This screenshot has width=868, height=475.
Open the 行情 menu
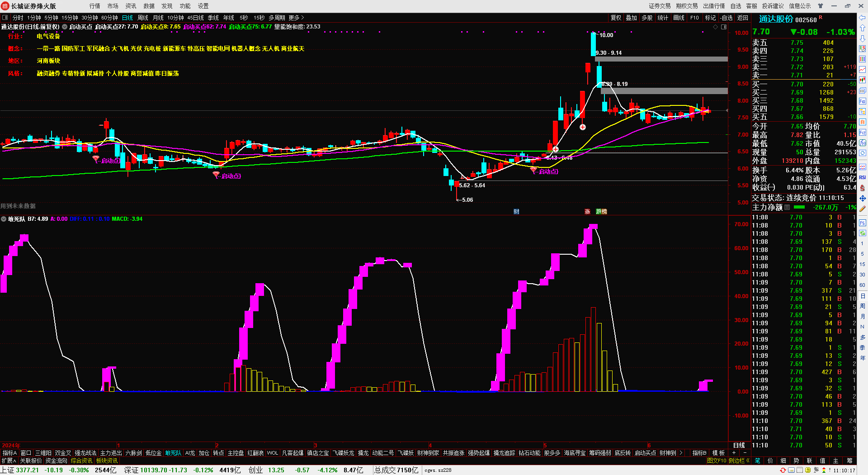(x=95, y=6)
